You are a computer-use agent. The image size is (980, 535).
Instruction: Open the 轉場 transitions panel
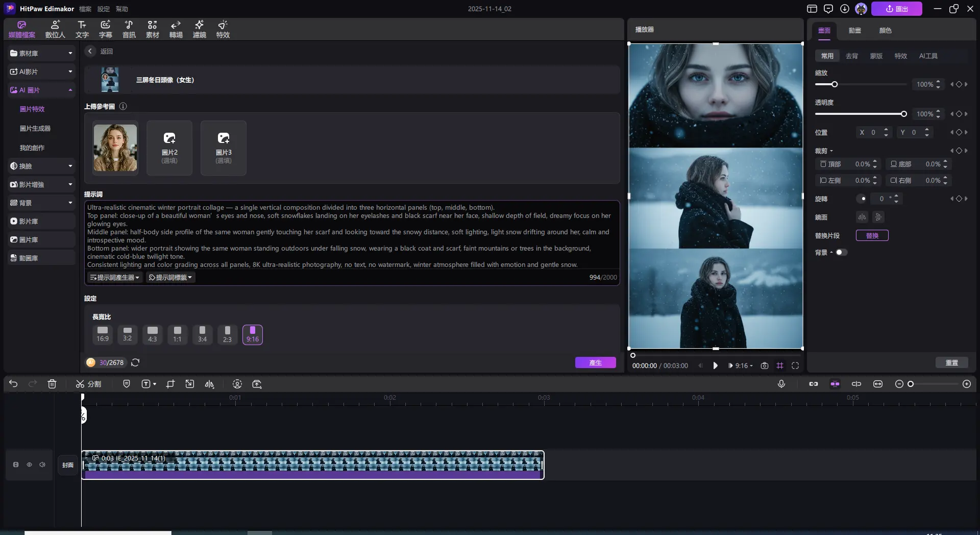[x=176, y=29]
